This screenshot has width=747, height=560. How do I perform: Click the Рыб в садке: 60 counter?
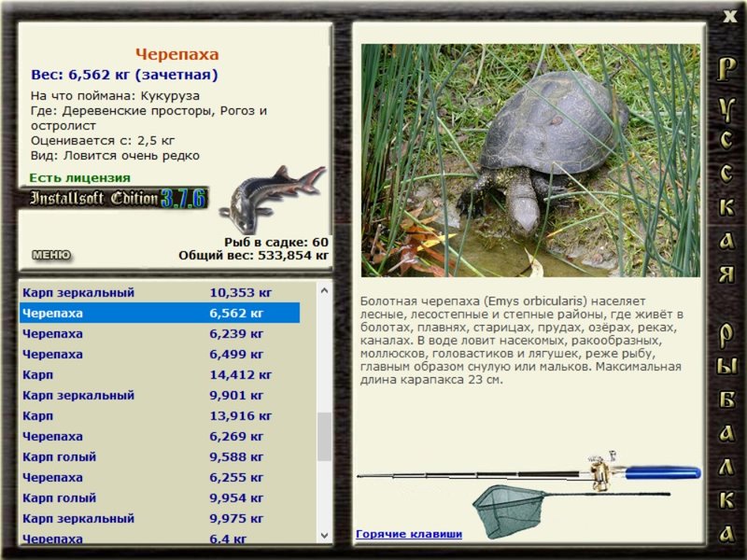coord(276,242)
